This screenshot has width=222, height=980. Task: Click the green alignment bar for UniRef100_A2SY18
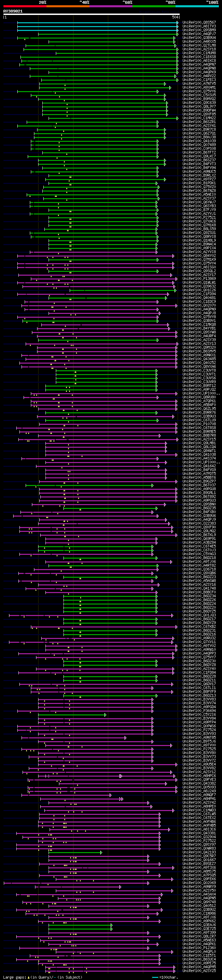coord(101,49)
